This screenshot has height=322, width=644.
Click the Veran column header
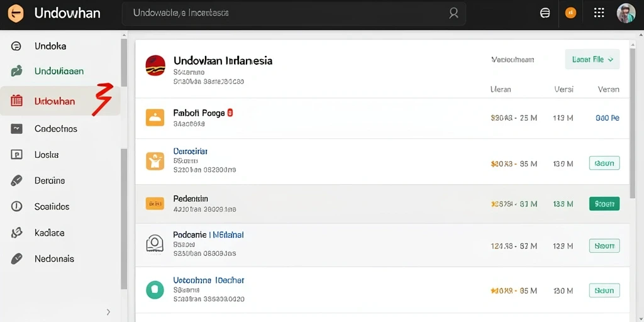click(609, 89)
